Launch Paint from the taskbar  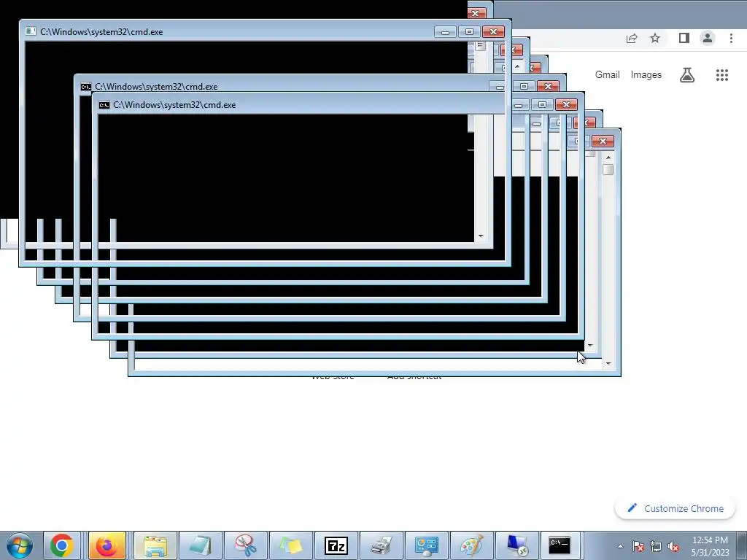coord(472,545)
